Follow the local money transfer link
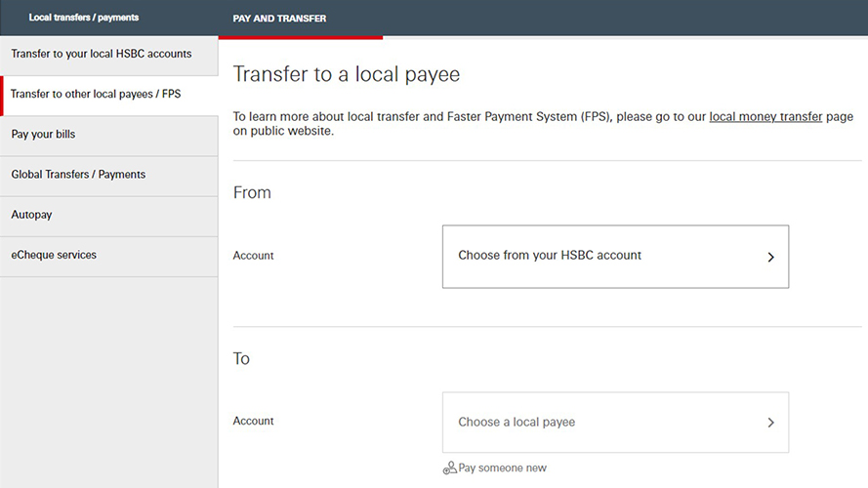Viewport: 868px width, 488px height. (x=765, y=116)
